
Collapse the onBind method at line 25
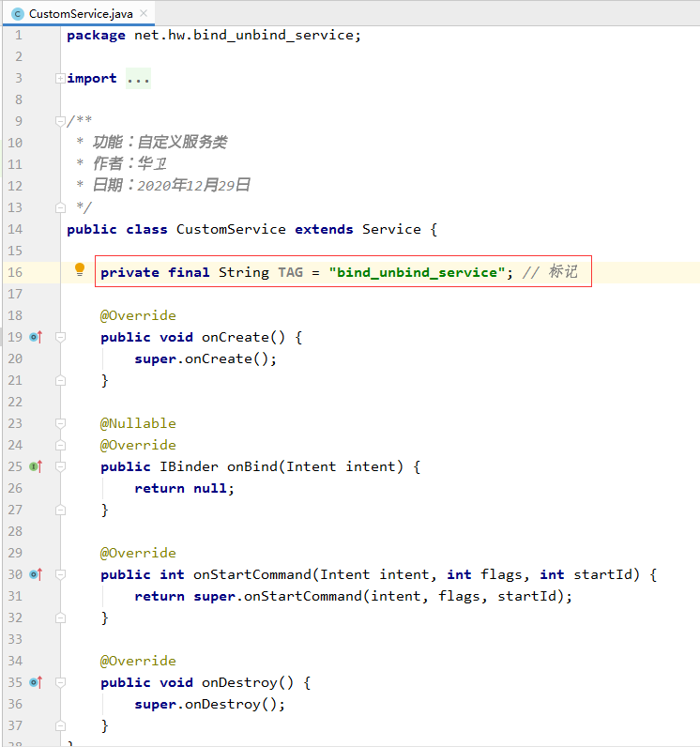60,467
